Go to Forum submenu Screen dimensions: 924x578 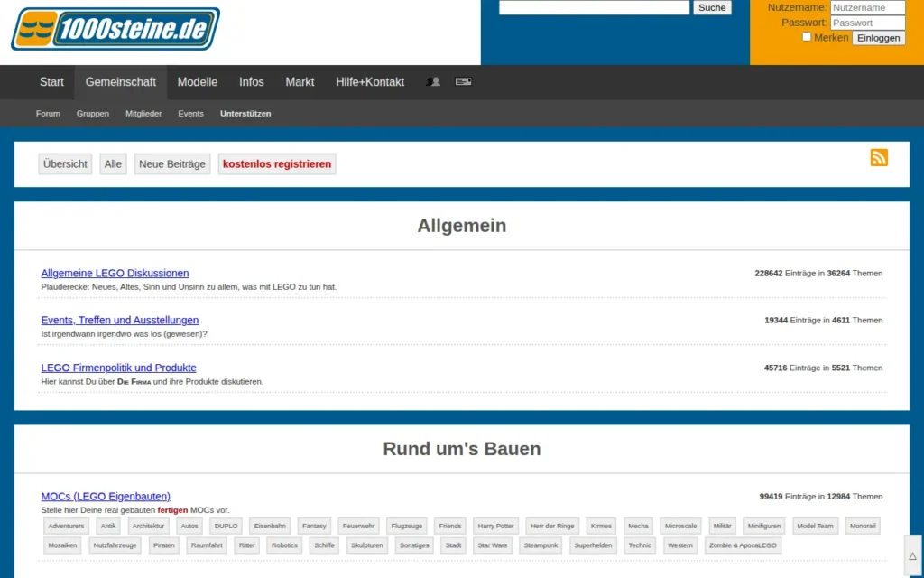pyautogui.click(x=48, y=113)
